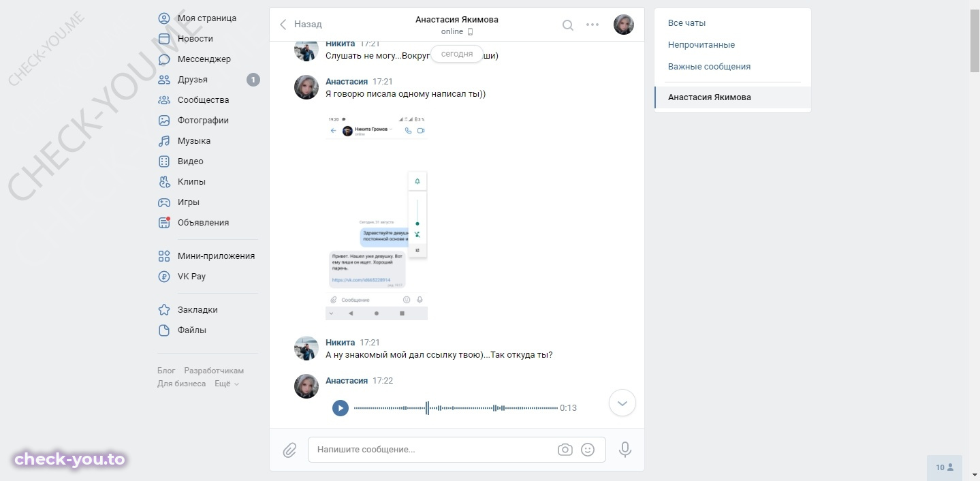The width and height of the screenshot is (980, 481).
Task: Open online friends counter 10
Action: click(x=945, y=467)
